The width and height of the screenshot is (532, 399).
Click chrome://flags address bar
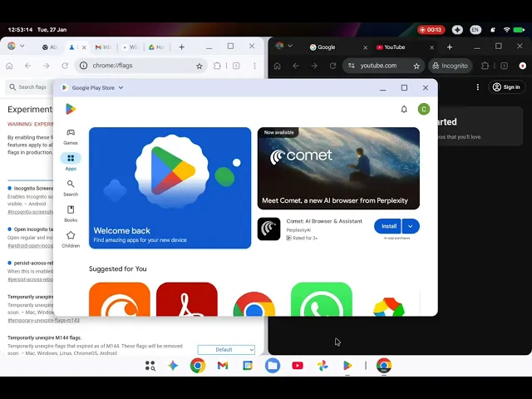coord(140,66)
